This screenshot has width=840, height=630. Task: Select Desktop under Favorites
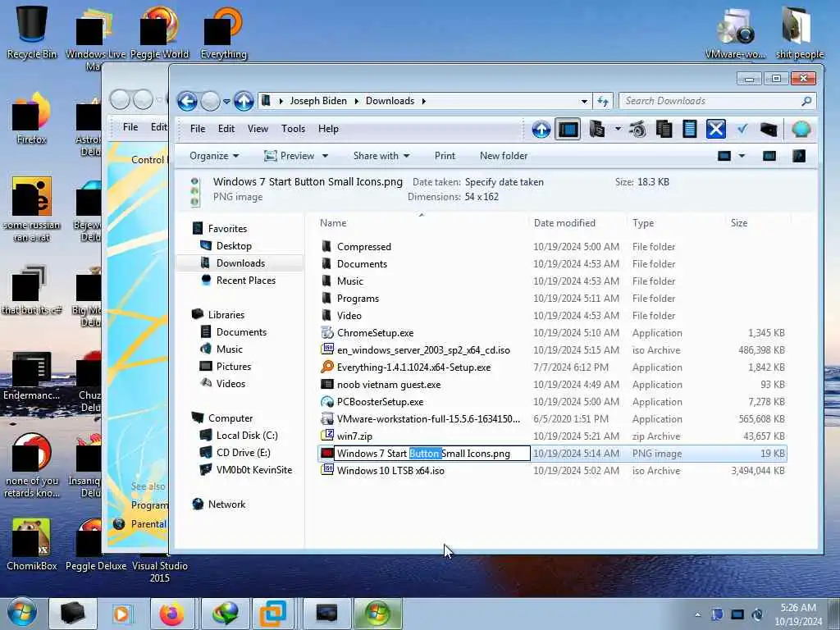coord(234,246)
